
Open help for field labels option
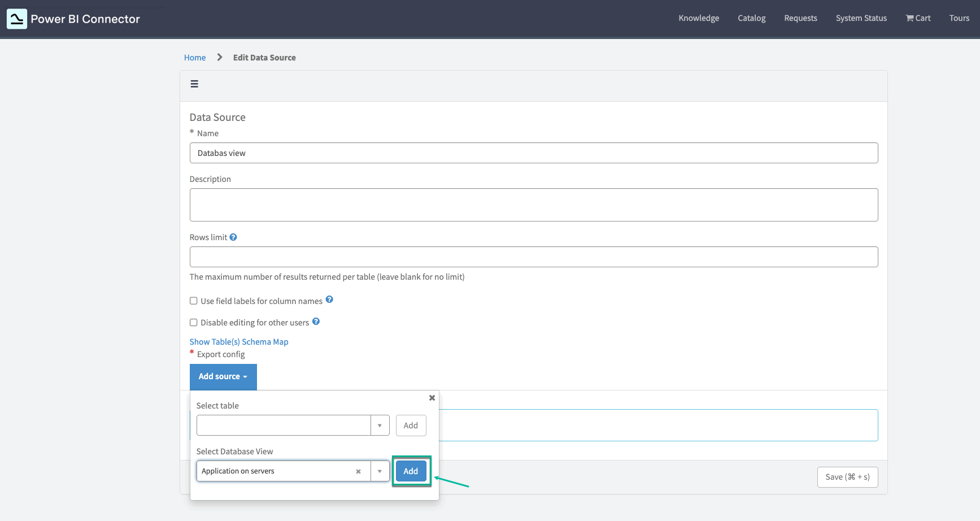tap(329, 299)
